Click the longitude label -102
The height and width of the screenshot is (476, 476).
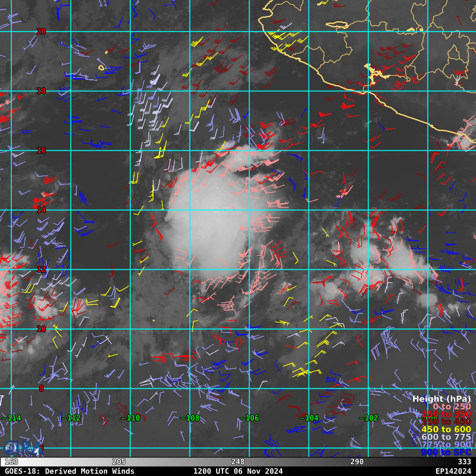[x=368, y=418]
